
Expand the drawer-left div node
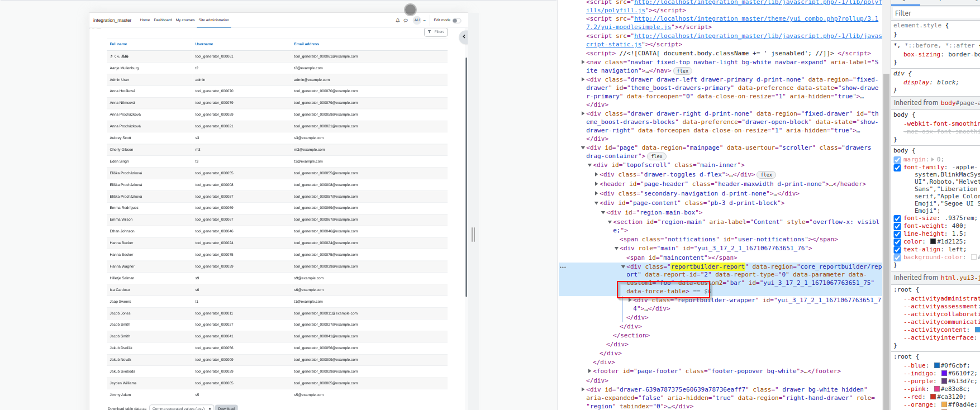coord(583,80)
